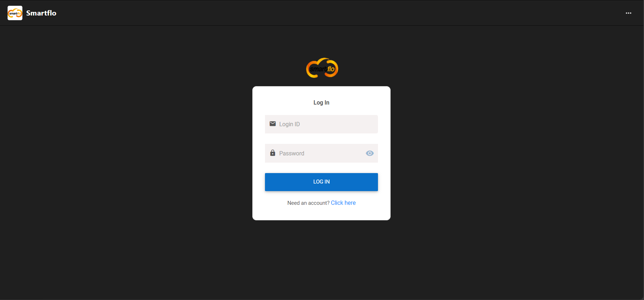Click the Smartflo title text in header
Image resolution: width=644 pixels, height=300 pixels.
pyautogui.click(x=41, y=13)
